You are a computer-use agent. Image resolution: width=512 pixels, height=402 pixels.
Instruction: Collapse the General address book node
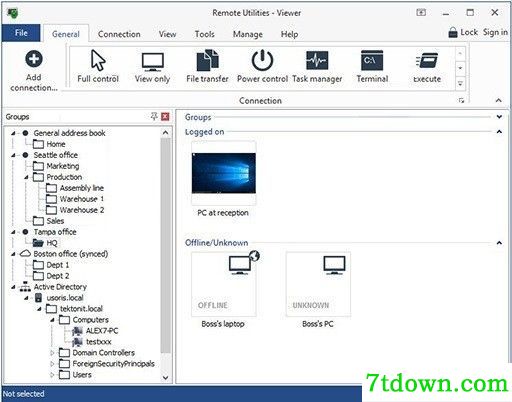pos(13,133)
